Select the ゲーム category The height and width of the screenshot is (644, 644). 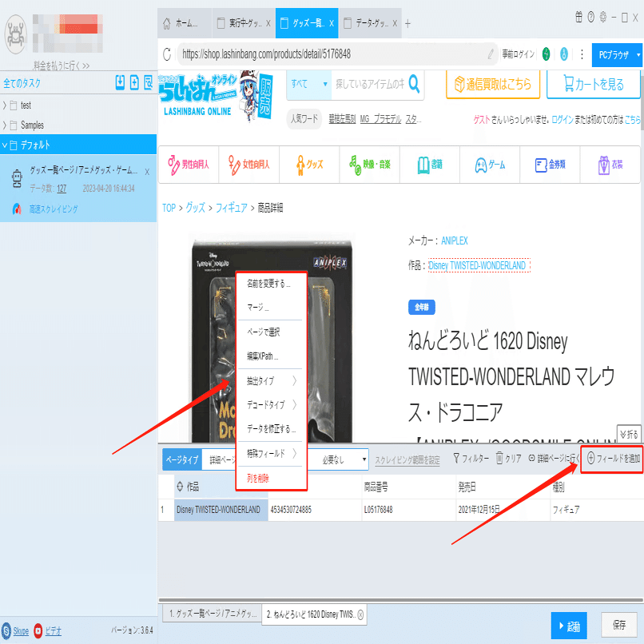pos(490,165)
